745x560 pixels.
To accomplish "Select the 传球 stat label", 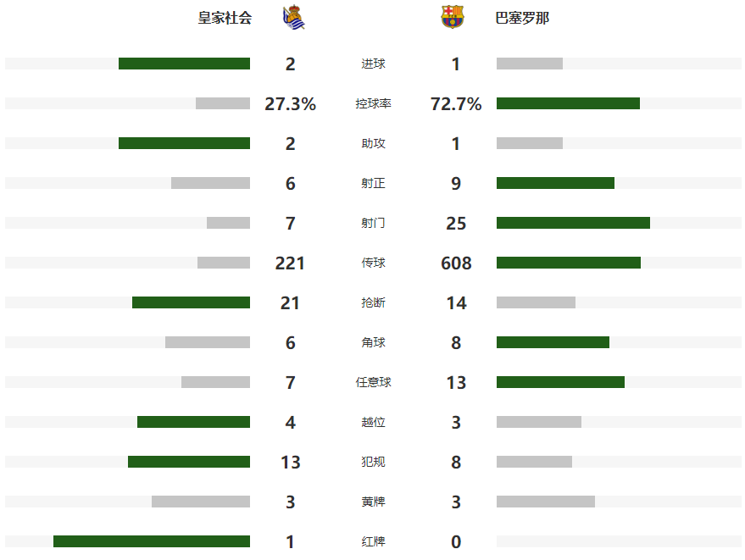I will point(373,263).
